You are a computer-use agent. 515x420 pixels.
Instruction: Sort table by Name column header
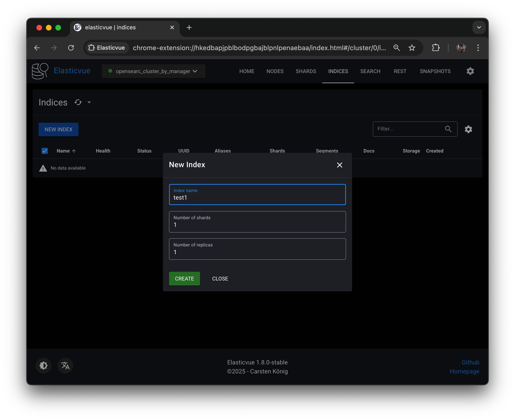point(63,151)
